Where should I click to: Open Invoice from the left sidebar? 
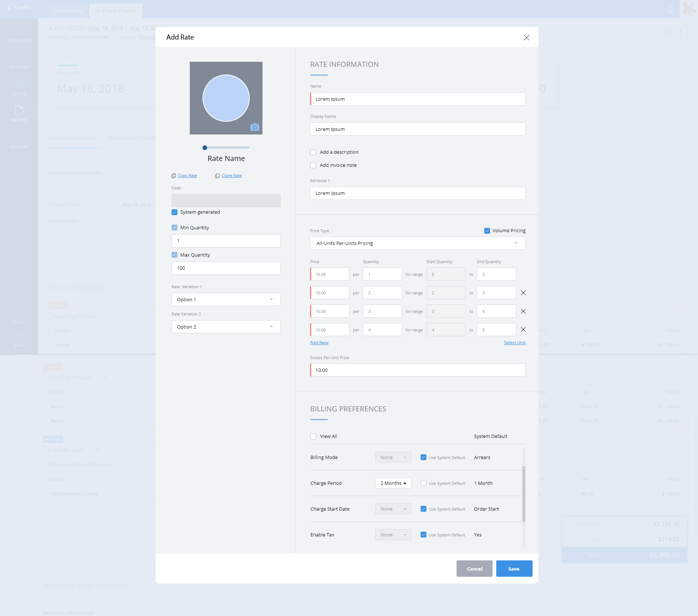19,114
